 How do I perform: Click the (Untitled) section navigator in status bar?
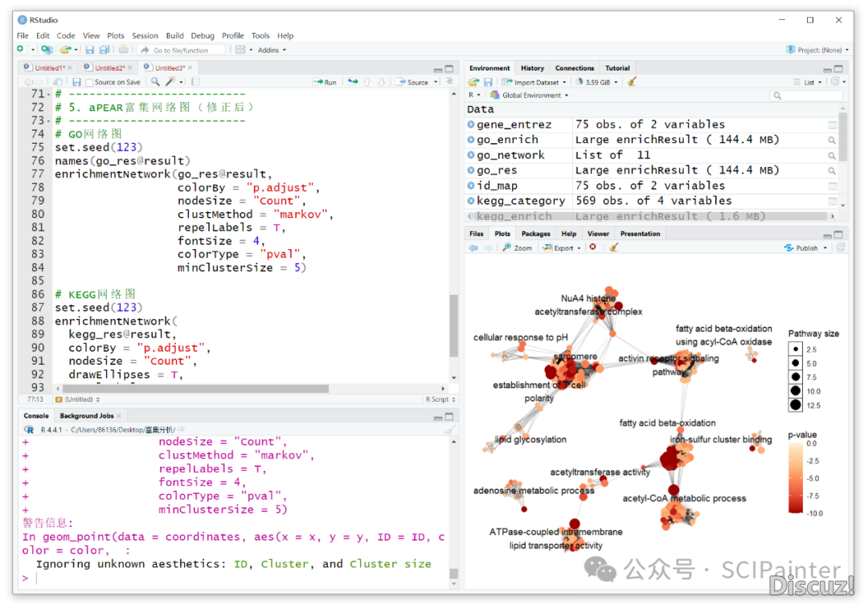[x=77, y=399]
